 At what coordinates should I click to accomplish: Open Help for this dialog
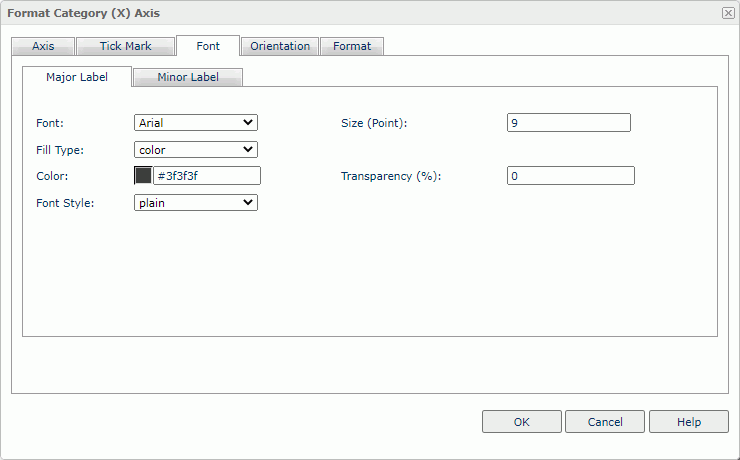point(689,422)
